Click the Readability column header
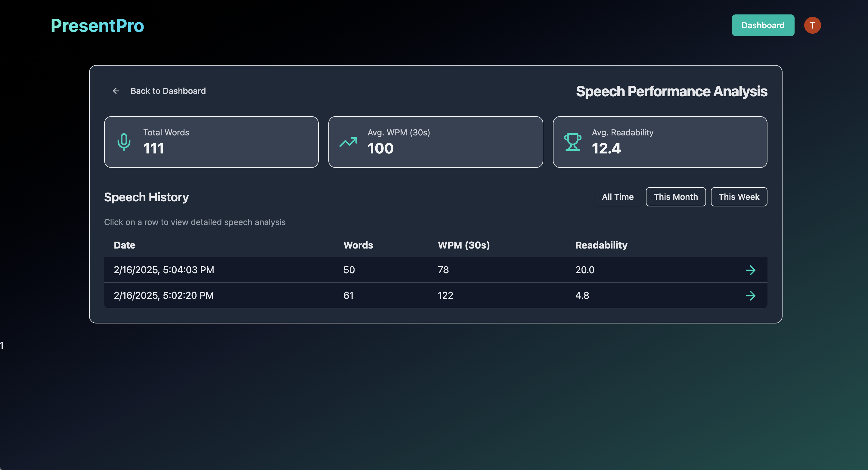Image resolution: width=868 pixels, height=470 pixels. 601,245
